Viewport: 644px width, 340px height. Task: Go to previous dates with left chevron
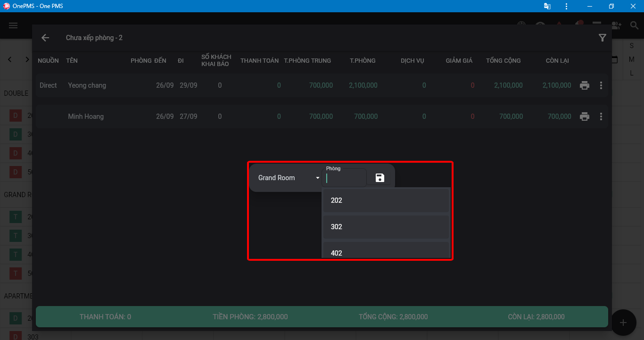[x=10, y=59]
